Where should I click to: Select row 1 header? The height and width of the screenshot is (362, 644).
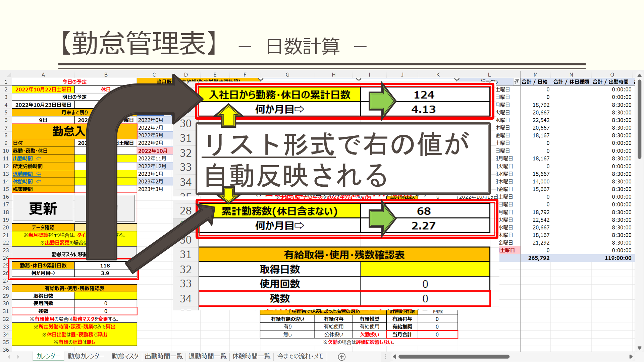pyautogui.click(x=6, y=82)
